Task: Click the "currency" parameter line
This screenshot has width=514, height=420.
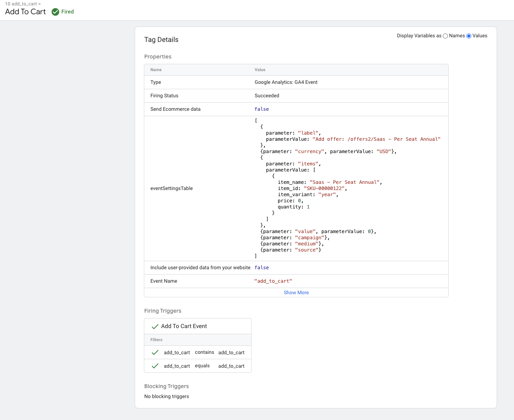Action: pyautogui.click(x=328, y=152)
